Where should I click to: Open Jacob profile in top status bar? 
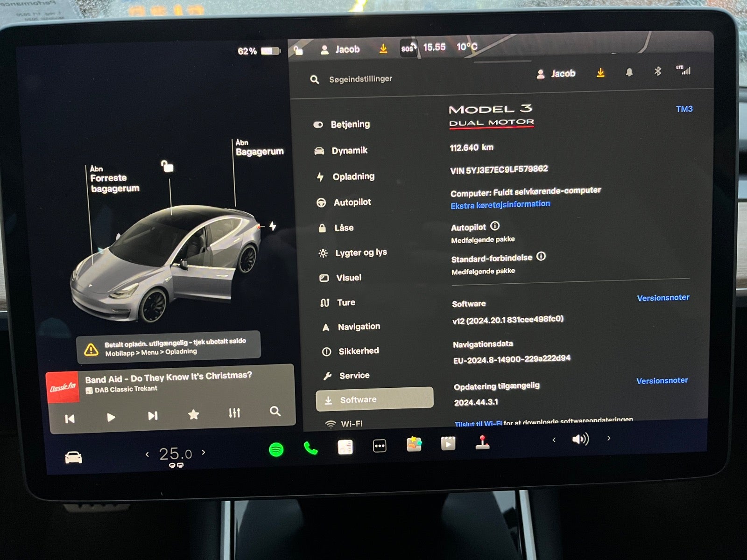click(340, 49)
